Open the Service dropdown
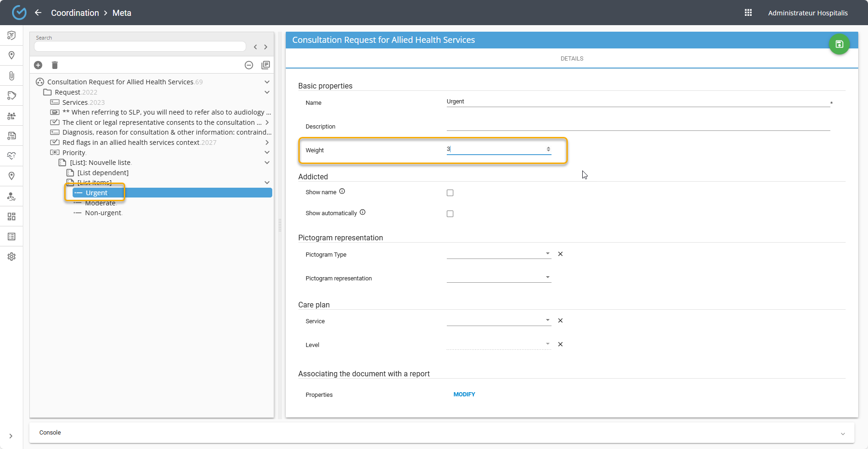868x449 pixels. pos(498,320)
